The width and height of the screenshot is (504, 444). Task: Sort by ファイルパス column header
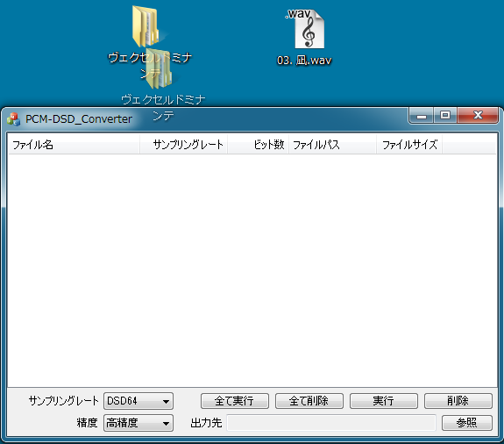(x=333, y=145)
